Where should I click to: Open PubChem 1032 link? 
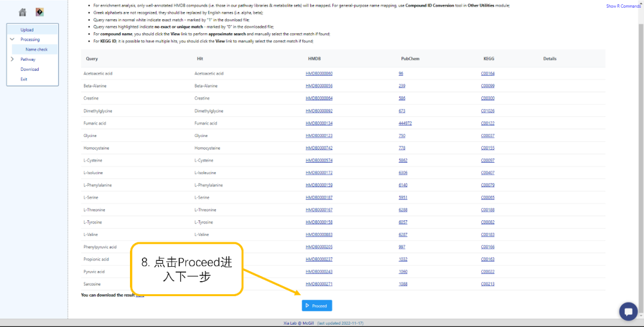[x=403, y=259]
